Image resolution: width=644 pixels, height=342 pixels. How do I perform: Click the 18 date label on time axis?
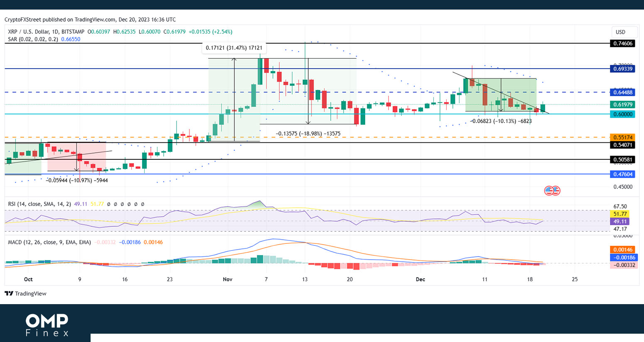pos(530,279)
